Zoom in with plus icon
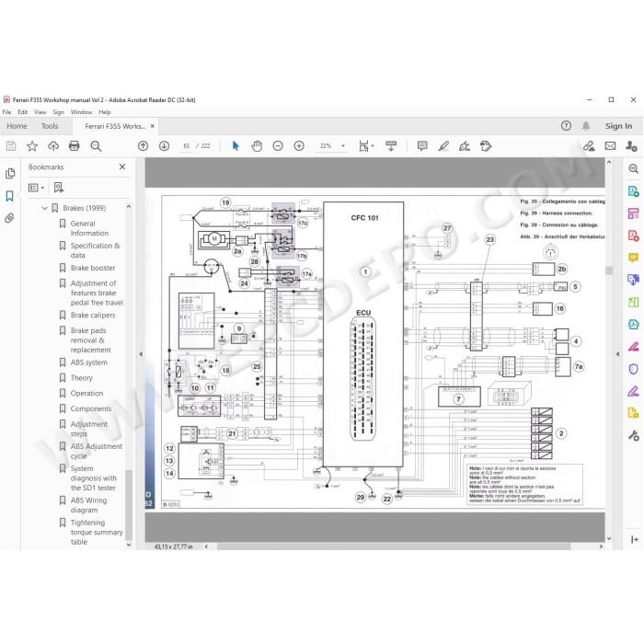The height and width of the screenshot is (644, 644). click(299, 146)
